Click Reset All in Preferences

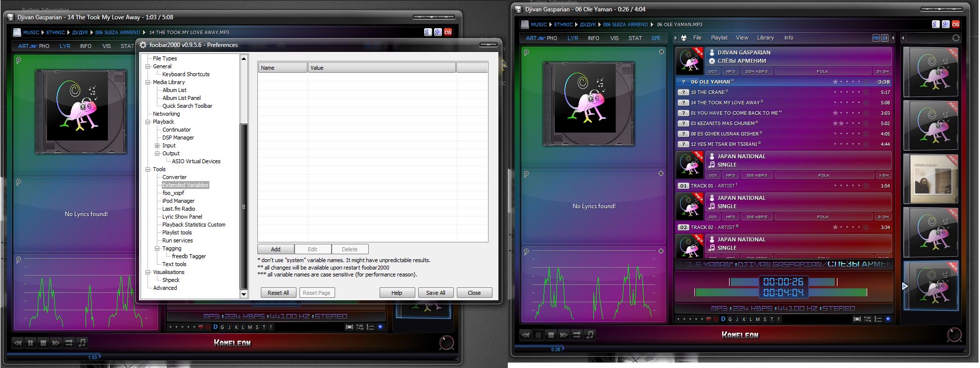pyautogui.click(x=278, y=293)
